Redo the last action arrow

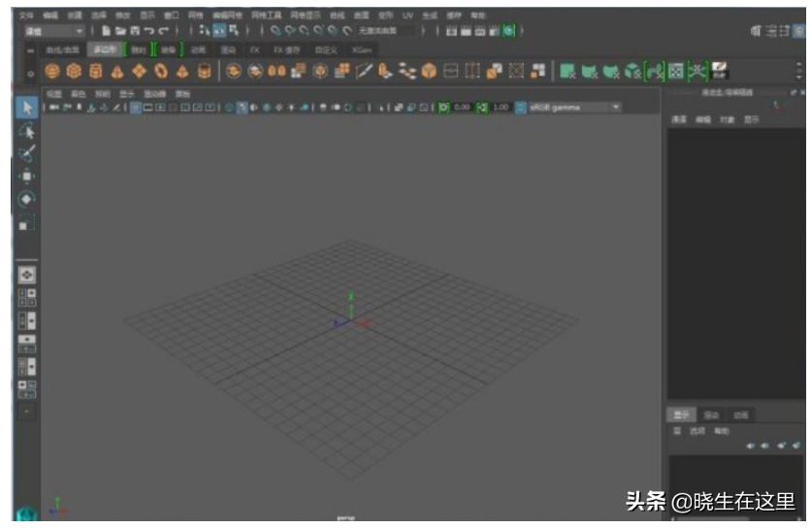(x=164, y=31)
